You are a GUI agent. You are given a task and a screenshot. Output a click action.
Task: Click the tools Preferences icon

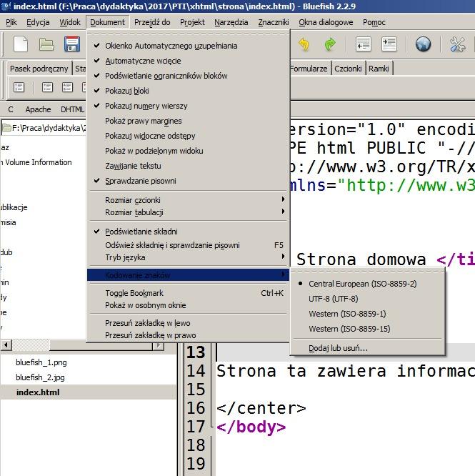pyautogui.click(x=457, y=44)
